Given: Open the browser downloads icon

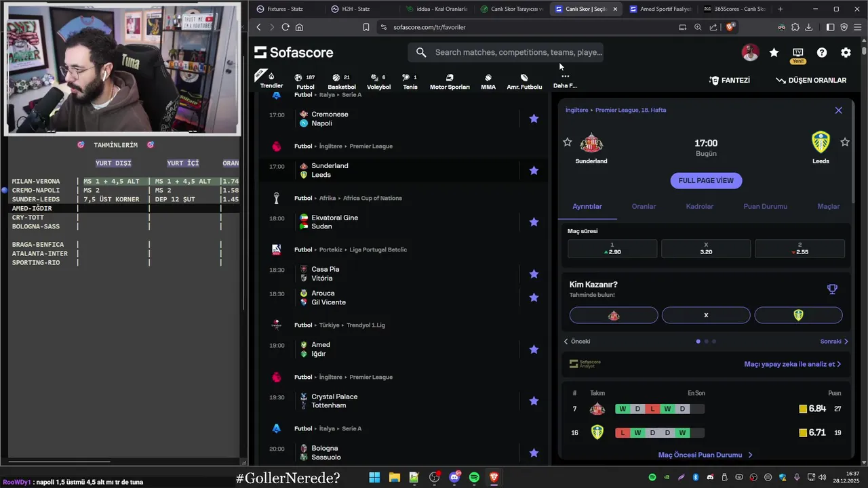Looking at the screenshot, I should coord(808,27).
